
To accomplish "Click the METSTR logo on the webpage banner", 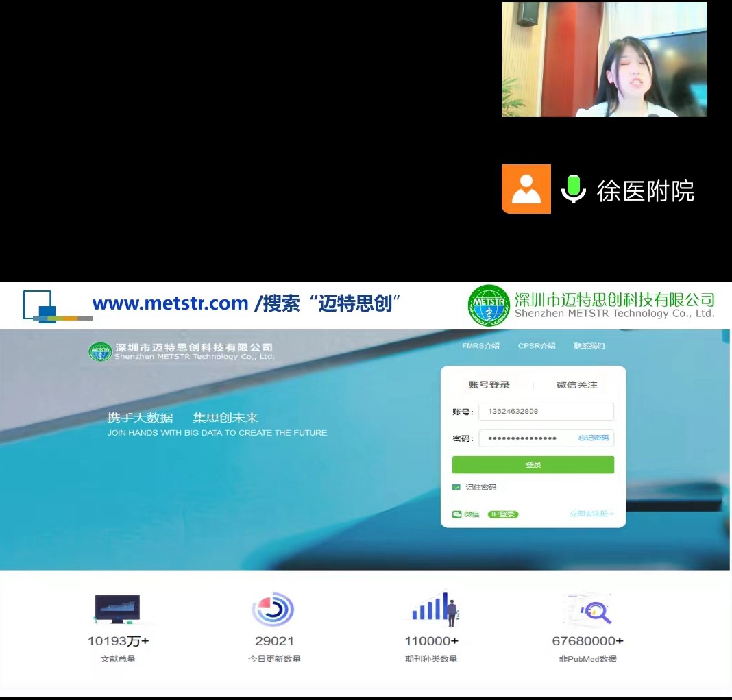I will click(x=100, y=351).
